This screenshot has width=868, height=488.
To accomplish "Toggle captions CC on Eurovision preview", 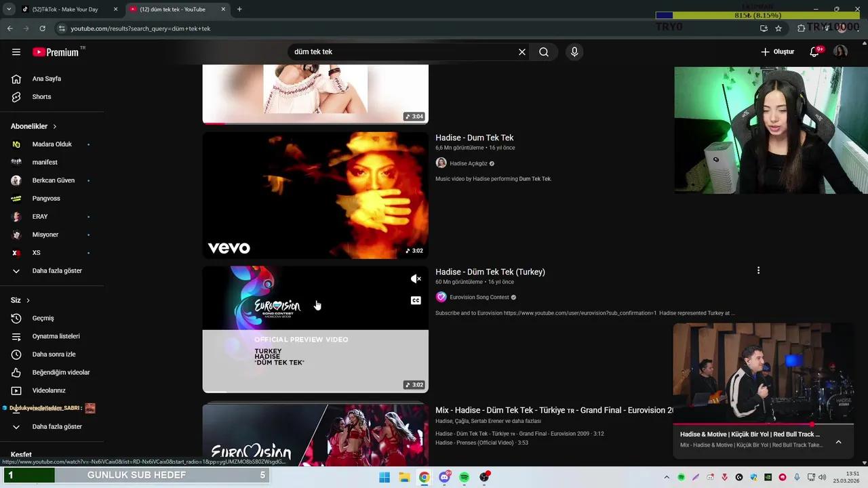I will pyautogui.click(x=416, y=300).
